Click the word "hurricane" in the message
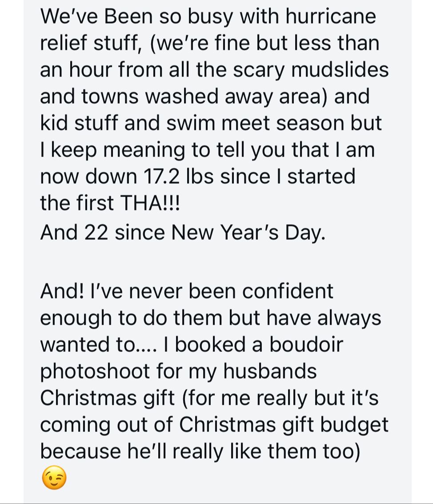Screen dimensions: 433x504 (x=330, y=16)
